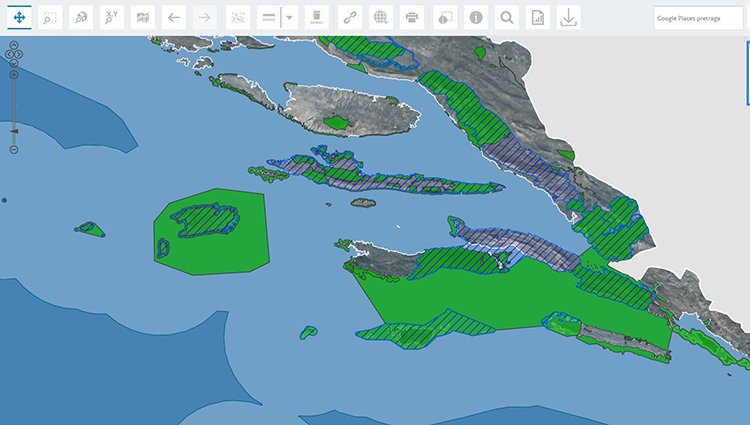Viewport: 750px width, 425px height.
Task: Pan the map south with down arrow
Action: 14,63
